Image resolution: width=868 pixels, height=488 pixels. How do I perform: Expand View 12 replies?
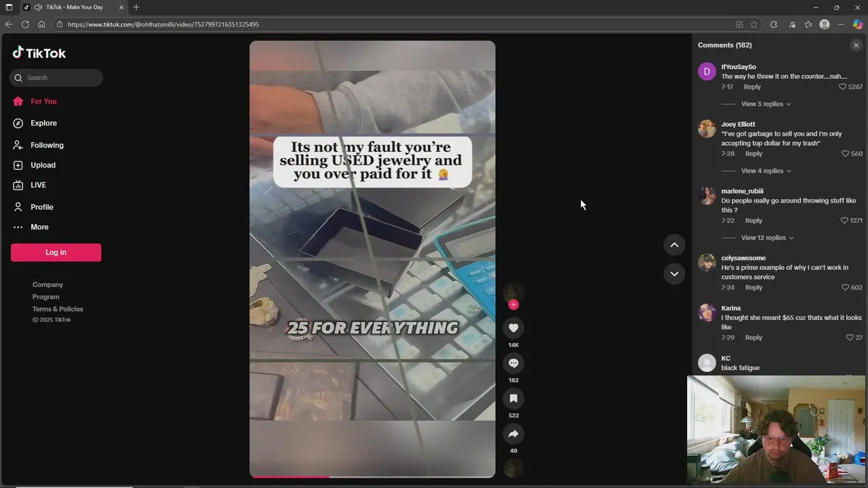click(767, 238)
